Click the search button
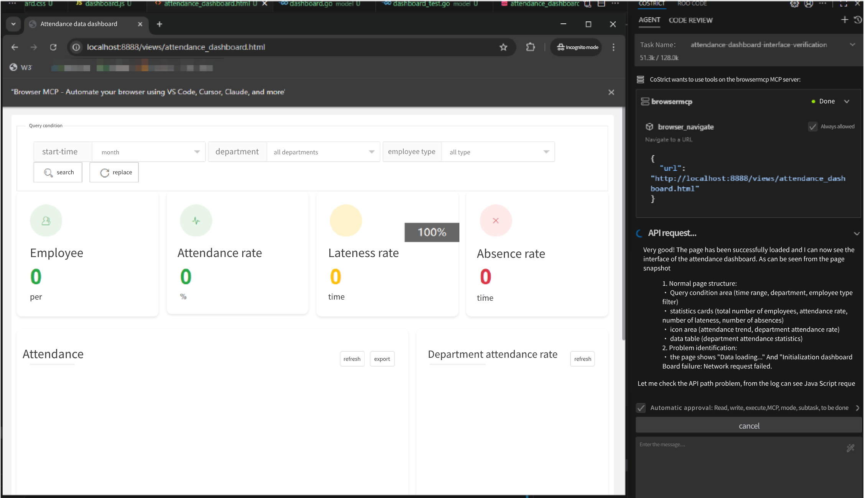The width and height of the screenshot is (868, 498). click(x=58, y=172)
